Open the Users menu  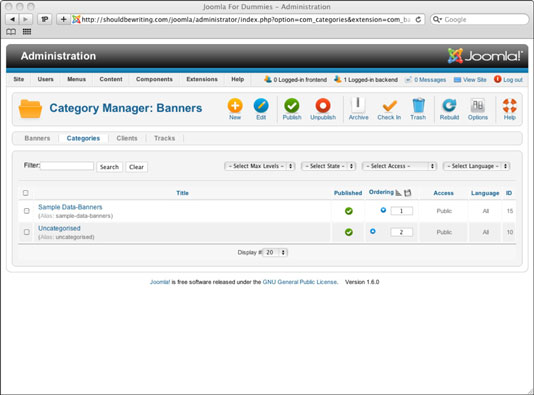[x=45, y=79]
